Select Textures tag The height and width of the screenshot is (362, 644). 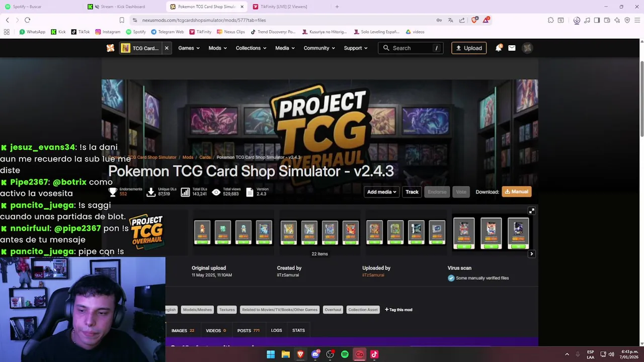[227, 310]
